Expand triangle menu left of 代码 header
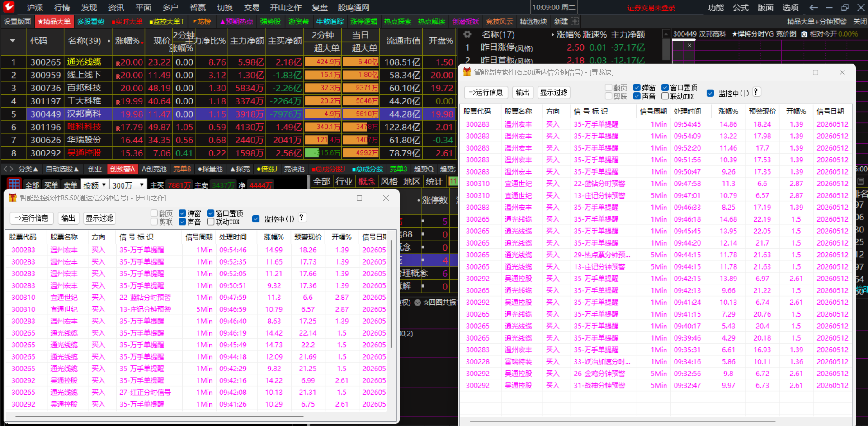The image size is (868, 426). (x=13, y=41)
